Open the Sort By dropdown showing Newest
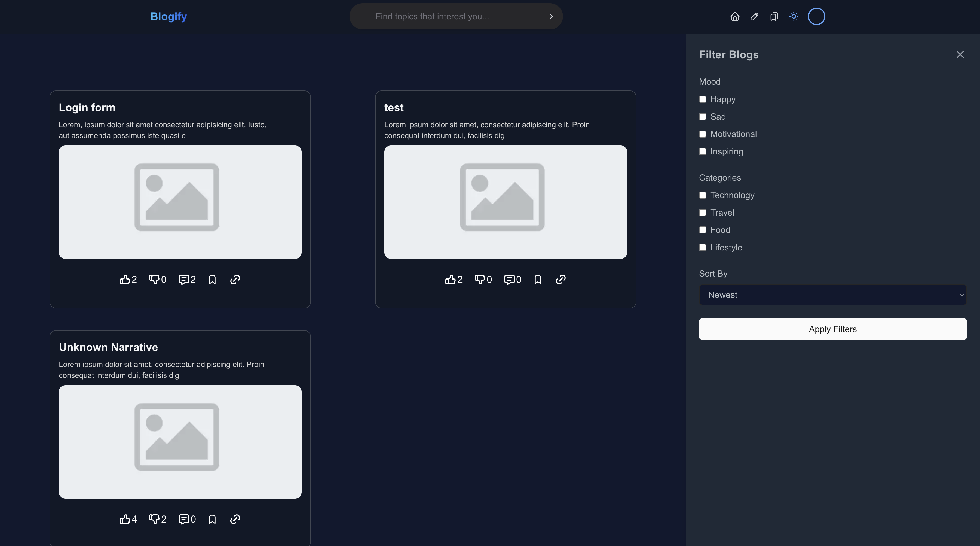 [832, 294]
